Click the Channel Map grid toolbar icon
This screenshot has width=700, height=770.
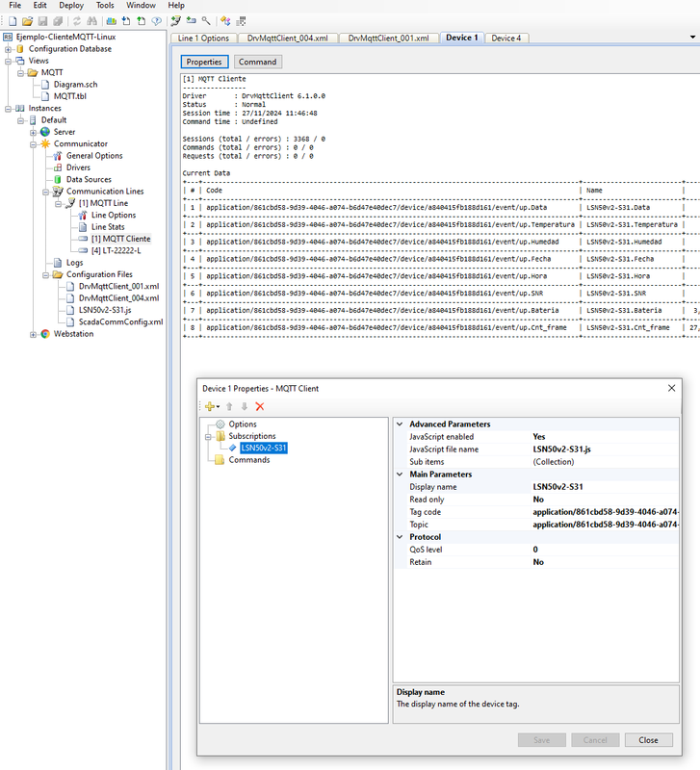point(241,21)
